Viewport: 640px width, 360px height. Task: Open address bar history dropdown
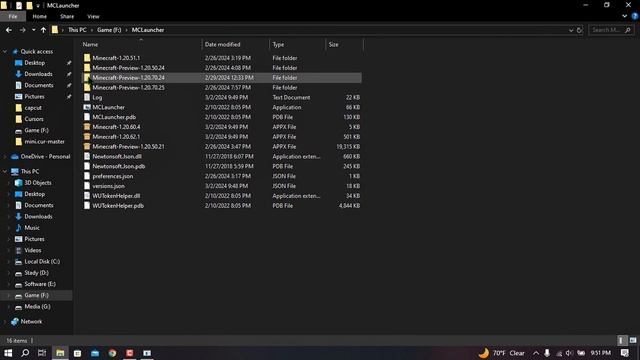(x=571, y=30)
